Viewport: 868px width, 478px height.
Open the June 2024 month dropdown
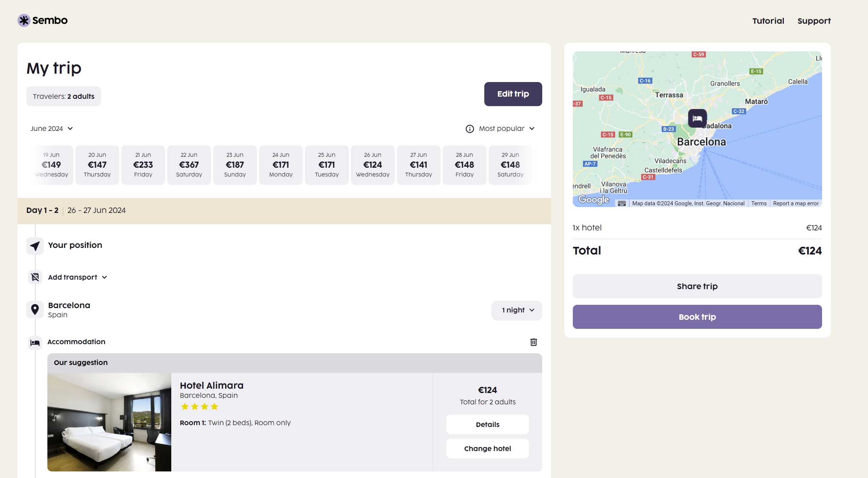click(x=52, y=129)
